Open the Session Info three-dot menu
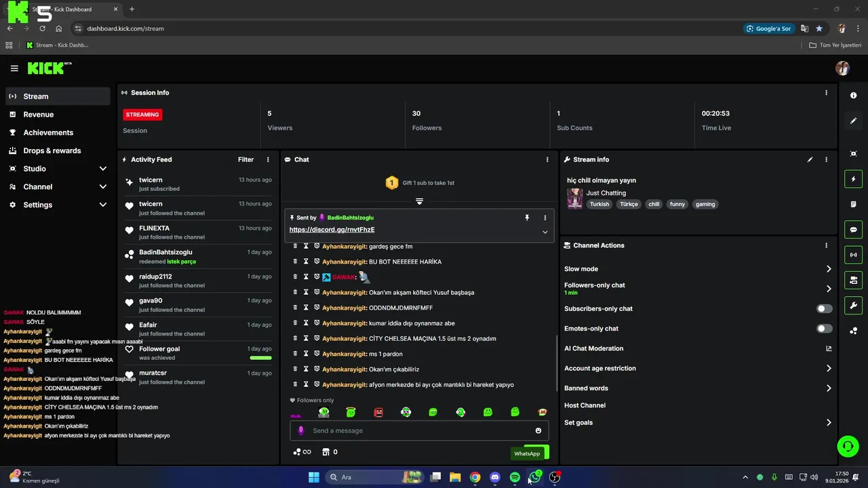This screenshot has width=868, height=488. coord(826,93)
